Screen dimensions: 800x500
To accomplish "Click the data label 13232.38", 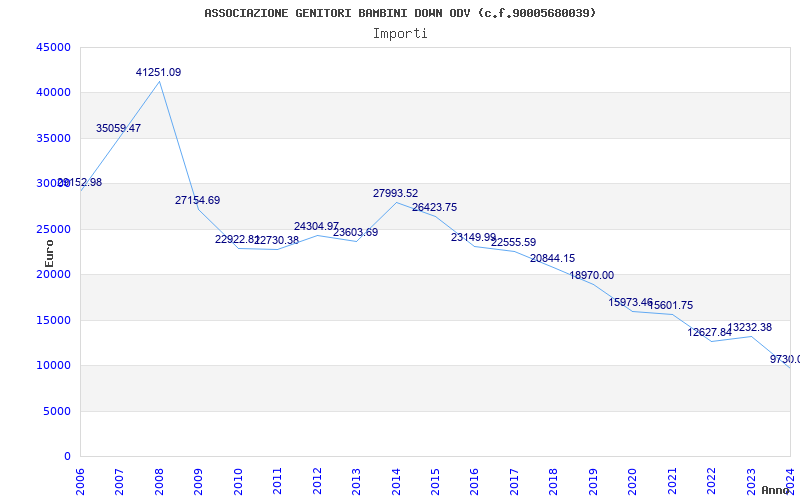I will pos(749,328).
